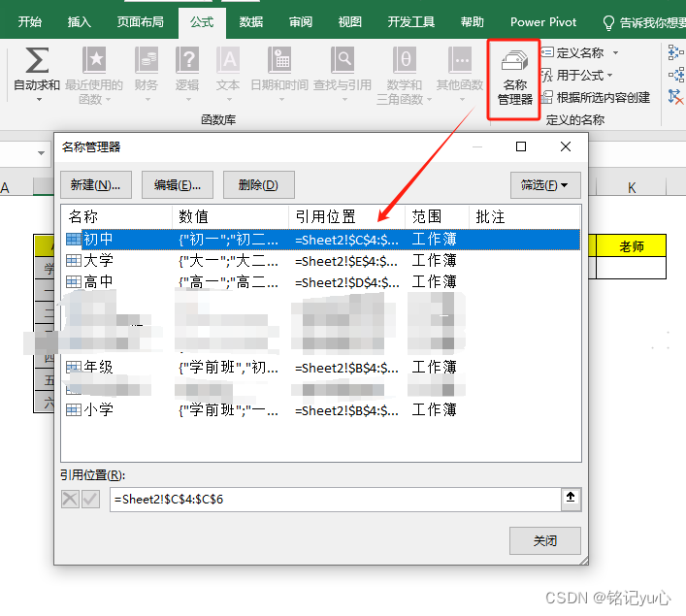Select the Formulas (公式) tab

click(x=202, y=22)
